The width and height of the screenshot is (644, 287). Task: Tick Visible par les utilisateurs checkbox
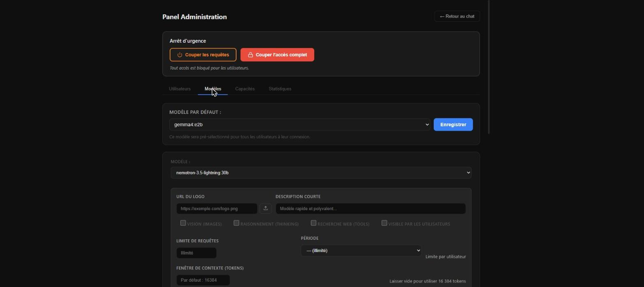(x=384, y=223)
